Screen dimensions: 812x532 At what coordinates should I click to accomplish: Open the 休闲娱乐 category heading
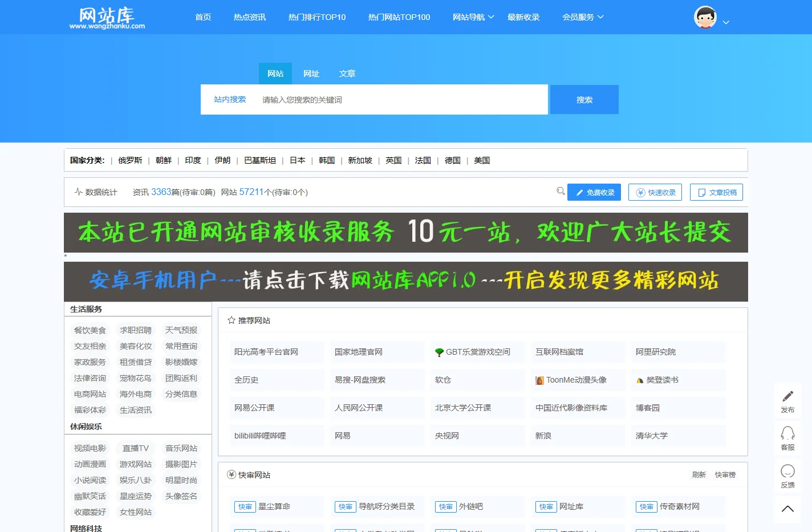pyautogui.click(x=86, y=427)
